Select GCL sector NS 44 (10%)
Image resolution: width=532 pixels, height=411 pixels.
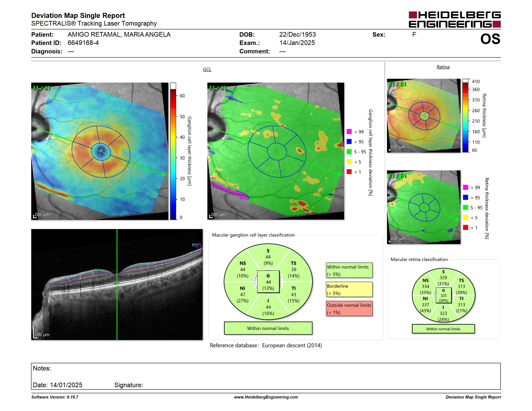(243, 270)
